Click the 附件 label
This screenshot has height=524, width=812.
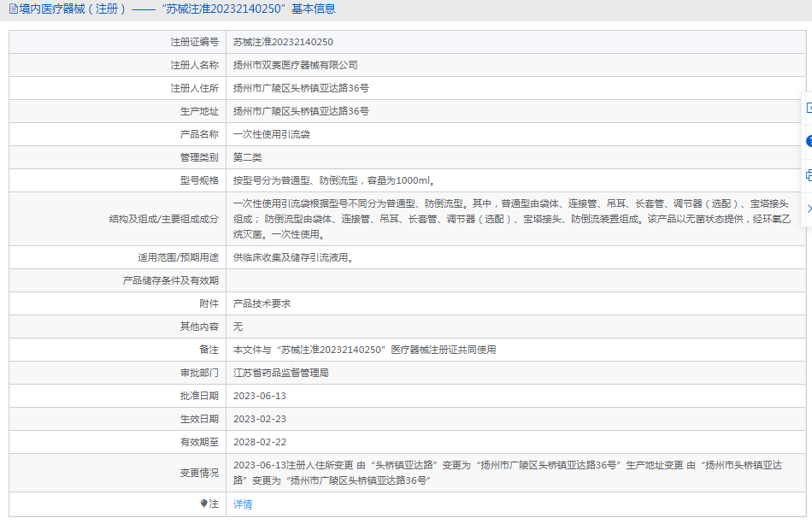(209, 304)
